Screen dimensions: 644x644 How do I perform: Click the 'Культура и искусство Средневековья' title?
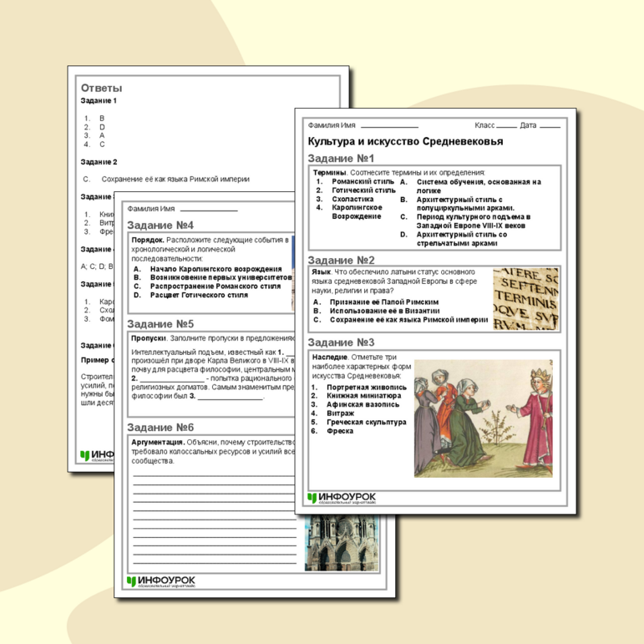tap(405, 141)
